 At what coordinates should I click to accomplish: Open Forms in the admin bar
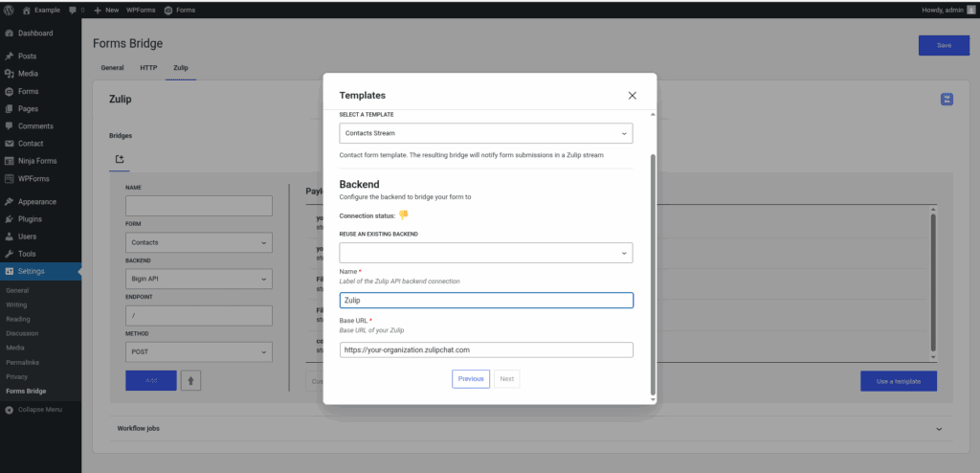(180, 10)
